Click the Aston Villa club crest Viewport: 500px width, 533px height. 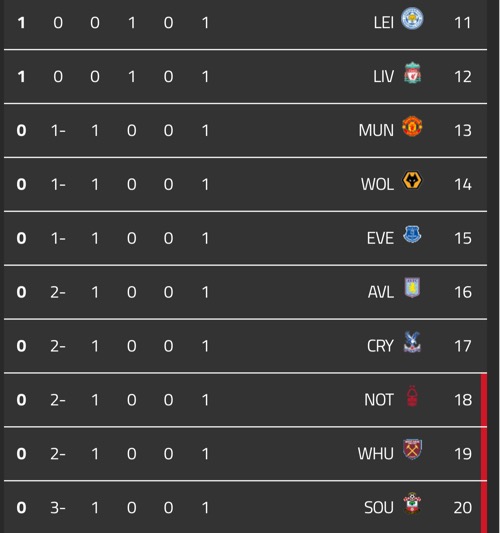pos(412,288)
